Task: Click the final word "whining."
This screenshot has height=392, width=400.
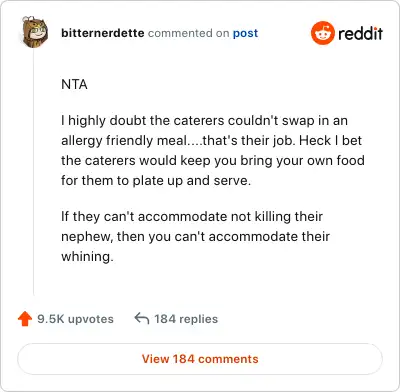Action: click(87, 257)
